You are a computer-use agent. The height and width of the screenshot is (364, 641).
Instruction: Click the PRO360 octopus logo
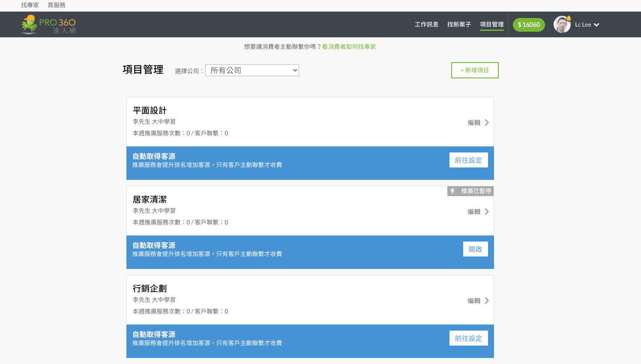[x=29, y=24]
